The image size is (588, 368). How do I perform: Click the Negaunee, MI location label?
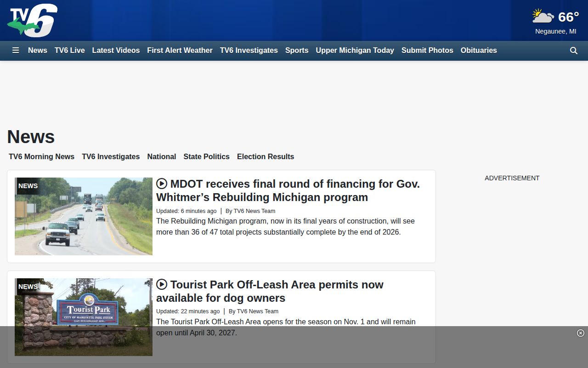click(556, 31)
